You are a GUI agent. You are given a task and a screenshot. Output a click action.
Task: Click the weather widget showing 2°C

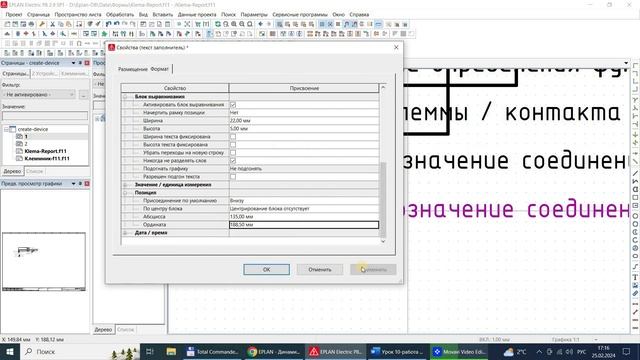point(515,351)
